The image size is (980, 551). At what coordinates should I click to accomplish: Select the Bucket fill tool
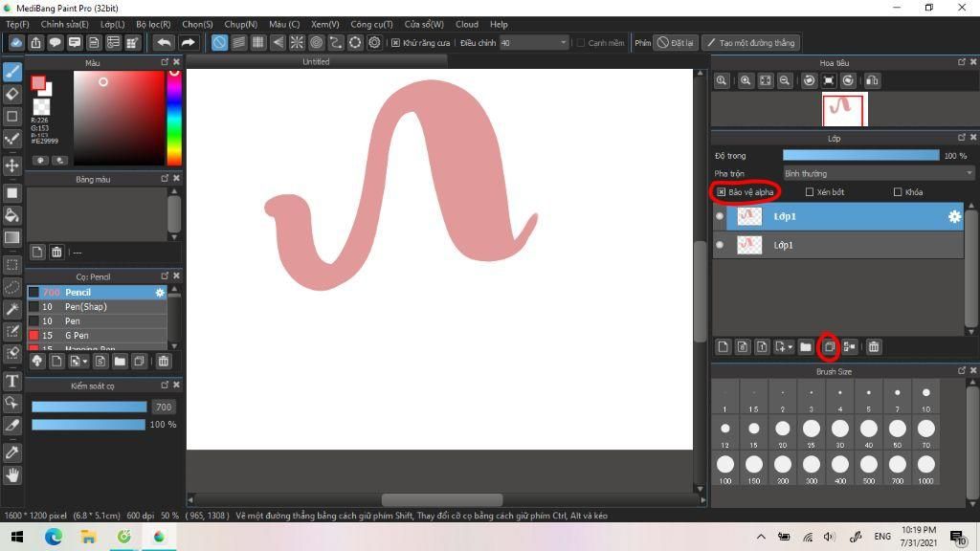point(11,215)
